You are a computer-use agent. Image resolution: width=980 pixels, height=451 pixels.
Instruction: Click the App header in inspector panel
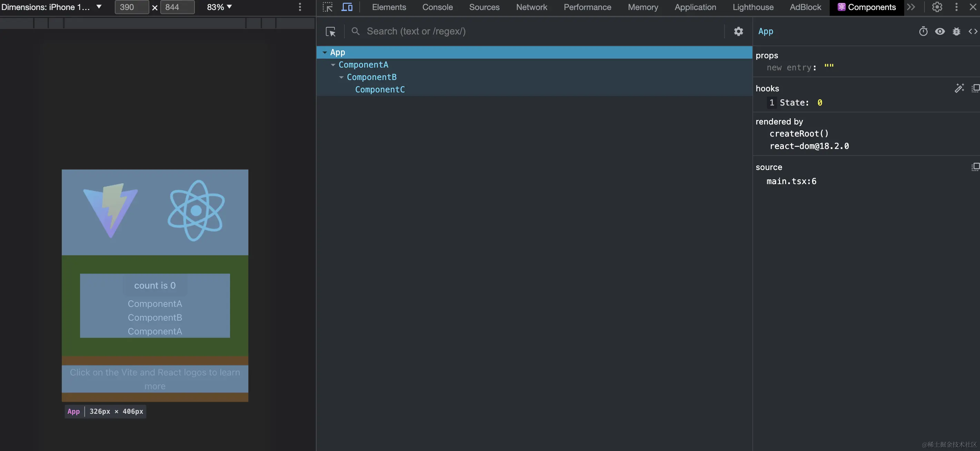coord(766,31)
